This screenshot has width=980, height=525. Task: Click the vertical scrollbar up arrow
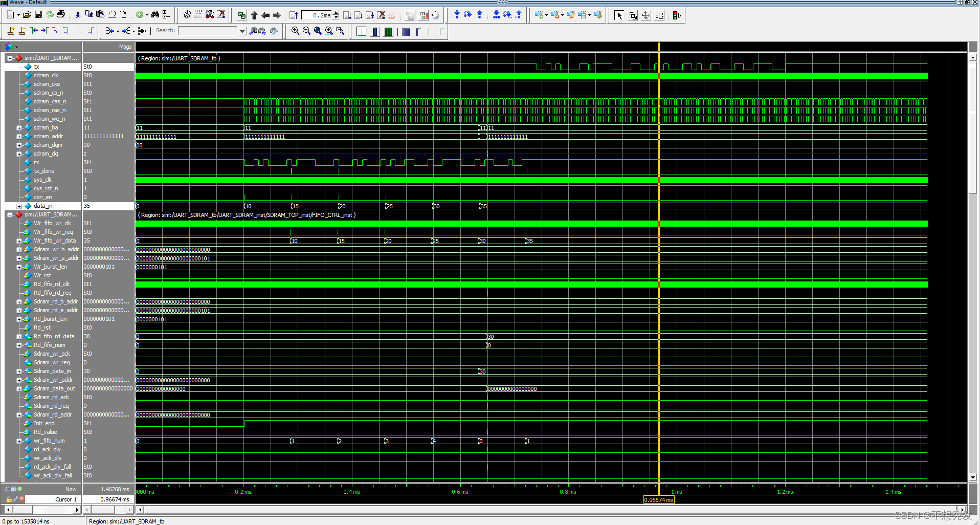[x=973, y=57]
